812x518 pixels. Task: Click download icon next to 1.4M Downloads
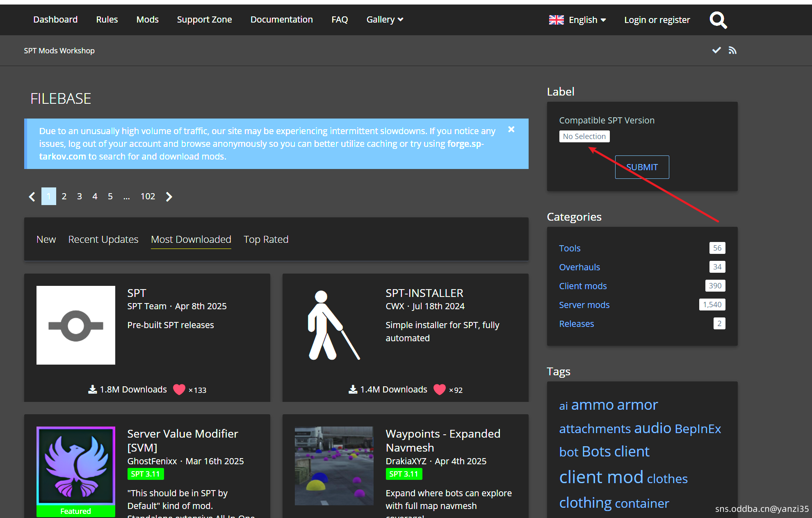(x=353, y=389)
